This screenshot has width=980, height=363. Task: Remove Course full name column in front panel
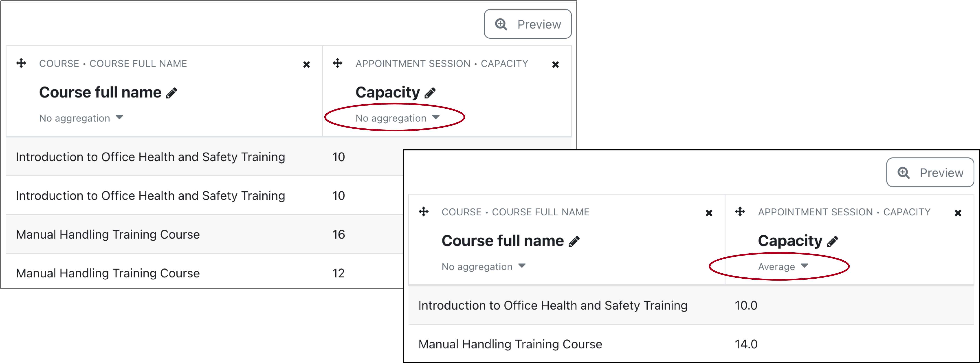click(x=709, y=213)
